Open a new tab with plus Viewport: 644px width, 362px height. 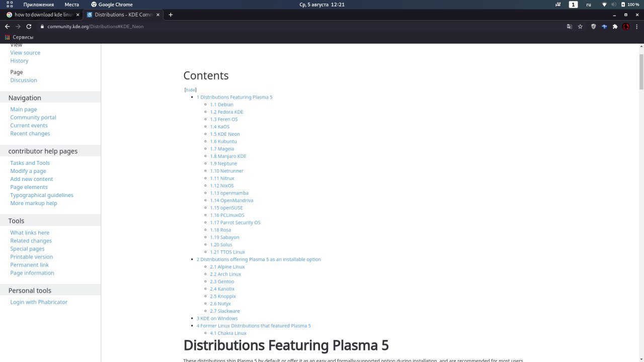[x=171, y=15]
